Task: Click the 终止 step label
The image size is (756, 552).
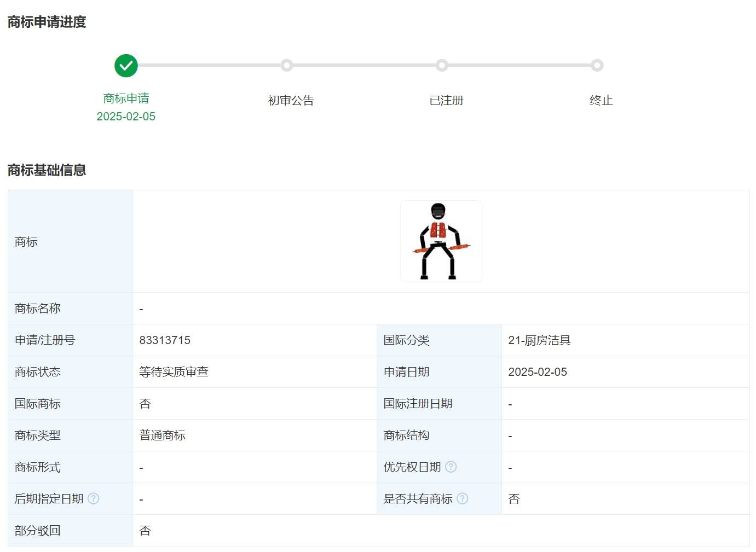Action: [x=601, y=101]
